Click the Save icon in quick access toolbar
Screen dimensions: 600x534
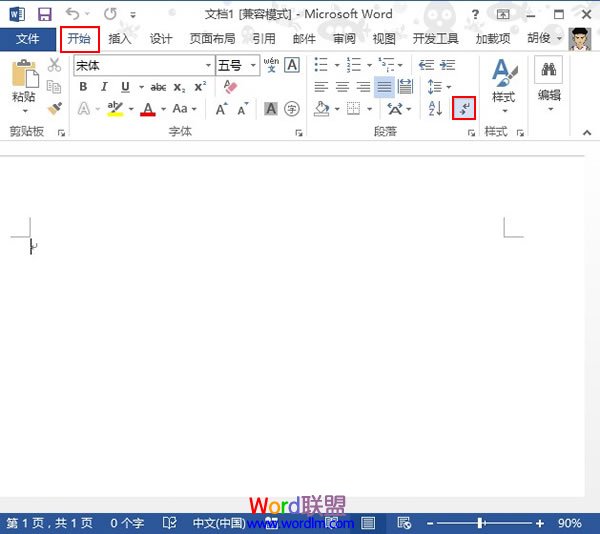pos(44,15)
